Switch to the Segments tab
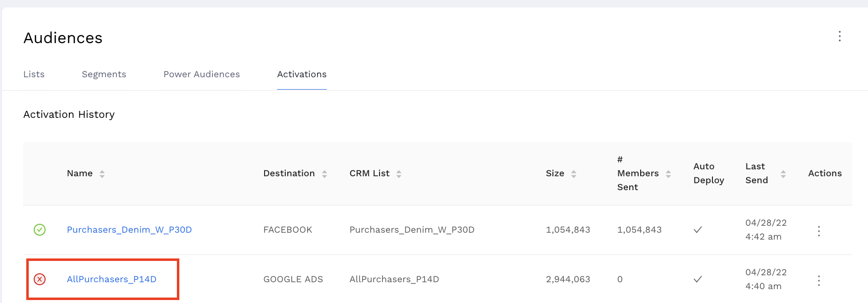Viewport: 868px width, 303px height. 104,74
